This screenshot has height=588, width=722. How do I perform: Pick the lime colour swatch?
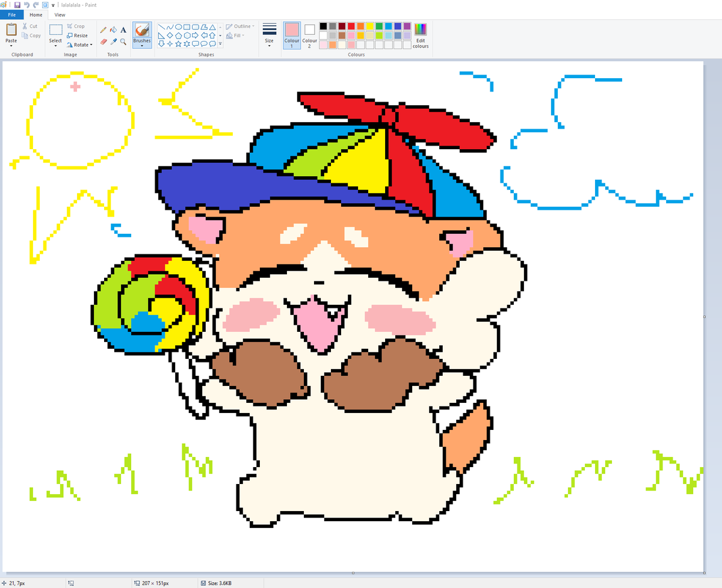(x=379, y=35)
